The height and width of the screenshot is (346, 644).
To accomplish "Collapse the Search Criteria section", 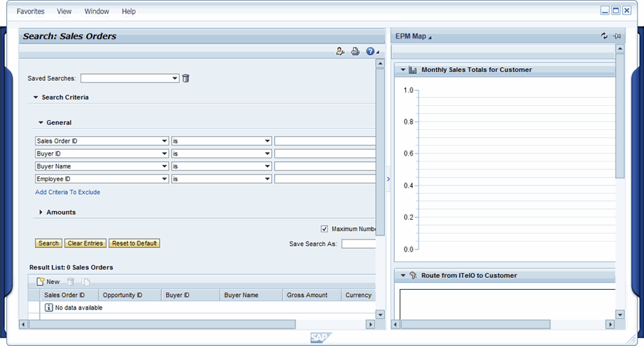I will (x=36, y=97).
